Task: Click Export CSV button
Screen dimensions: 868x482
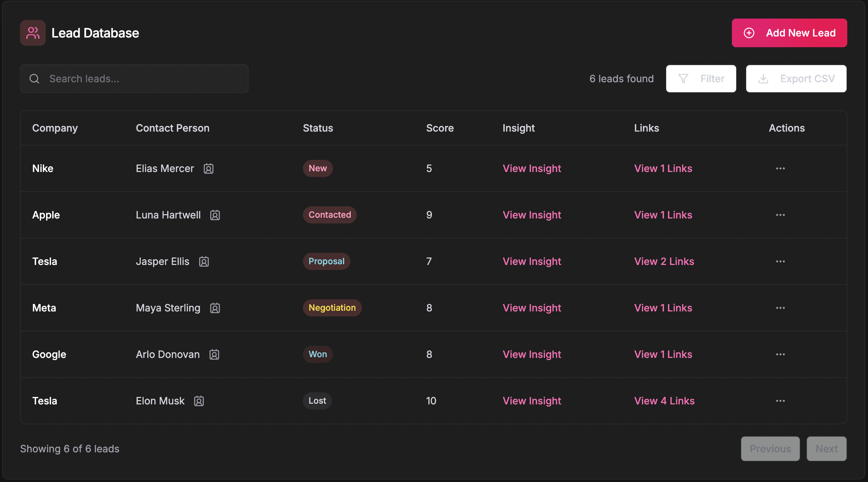Action: 796,79
